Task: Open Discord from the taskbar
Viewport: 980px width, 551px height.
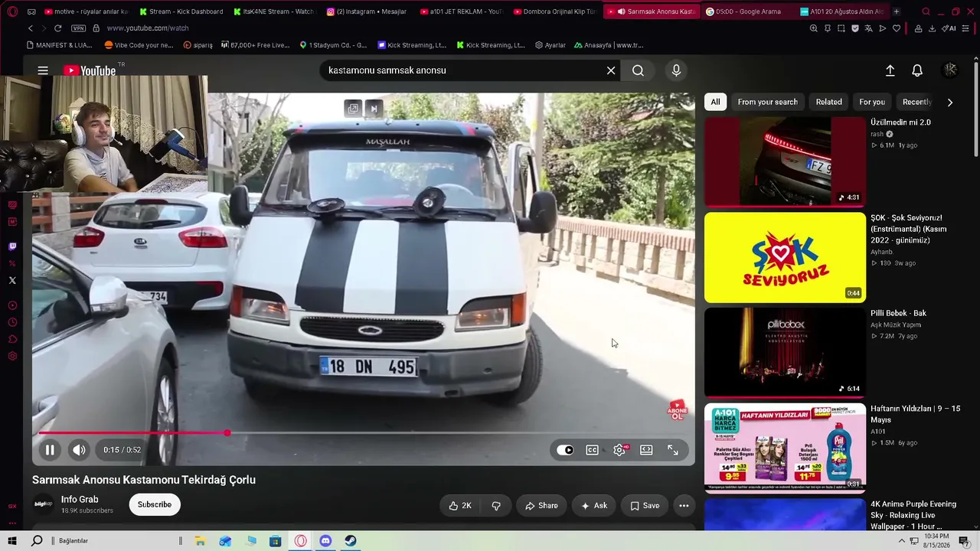Action: click(x=325, y=541)
